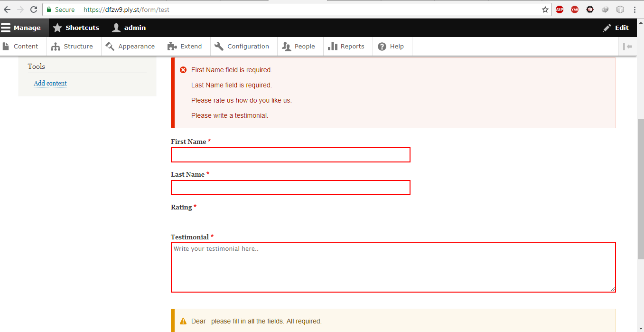Click the hexagon box extension icon
644x332 pixels.
pyautogui.click(x=620, y=9)
